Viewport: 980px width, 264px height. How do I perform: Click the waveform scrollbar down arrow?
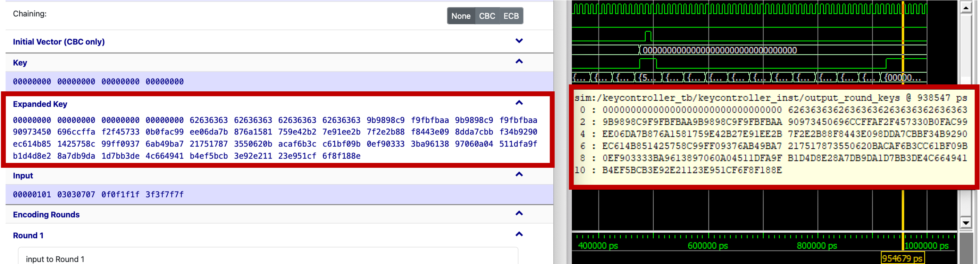tap(965, 223)
